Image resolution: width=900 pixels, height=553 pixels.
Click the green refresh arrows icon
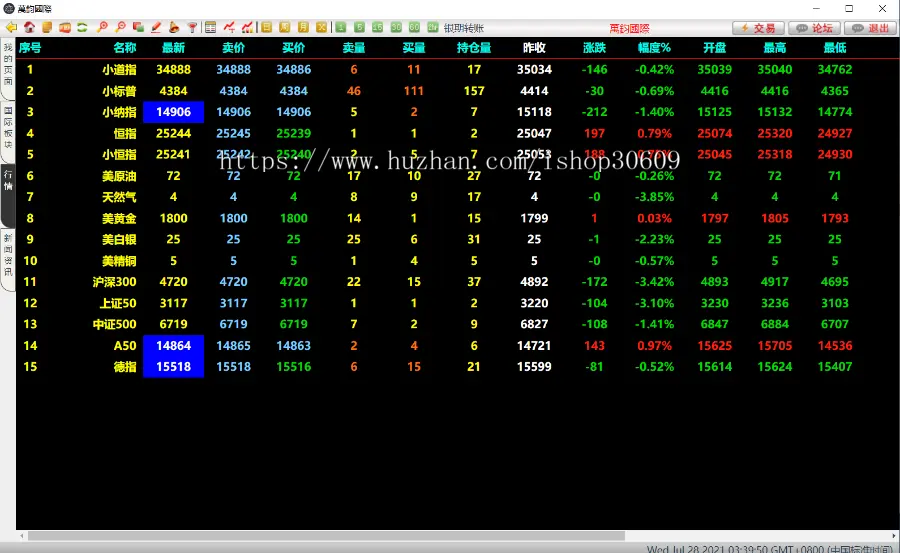click(82, 27)
